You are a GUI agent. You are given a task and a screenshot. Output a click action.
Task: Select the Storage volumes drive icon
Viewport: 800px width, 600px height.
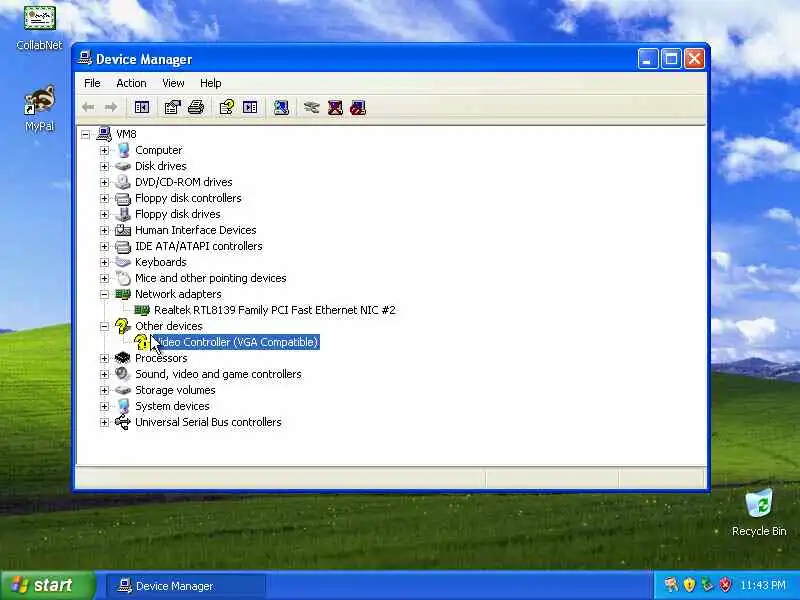tap(123, 390)
